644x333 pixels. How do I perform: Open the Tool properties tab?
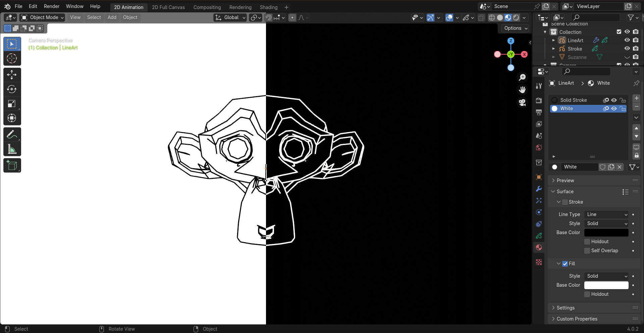click(x=539, y=86)
